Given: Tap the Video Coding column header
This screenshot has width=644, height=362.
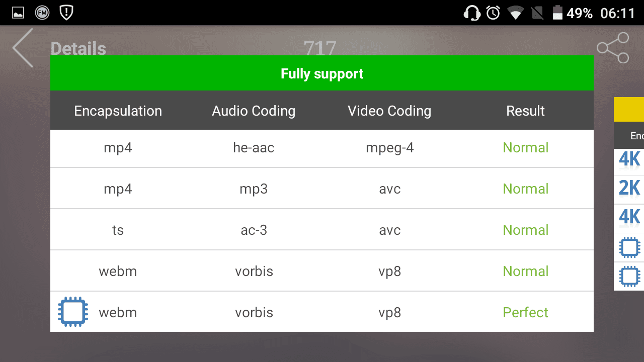Looking at the screenshot, I should coord(389,111).
